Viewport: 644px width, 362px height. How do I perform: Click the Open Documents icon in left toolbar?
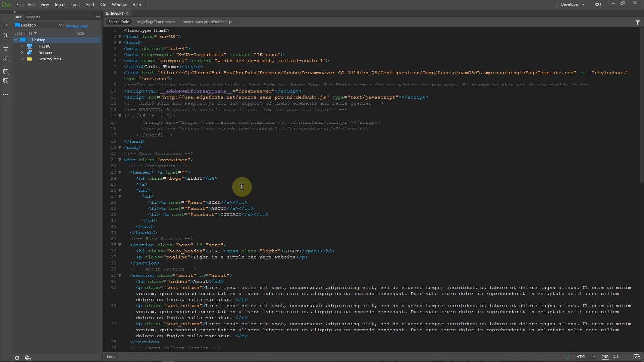[6, 26]
